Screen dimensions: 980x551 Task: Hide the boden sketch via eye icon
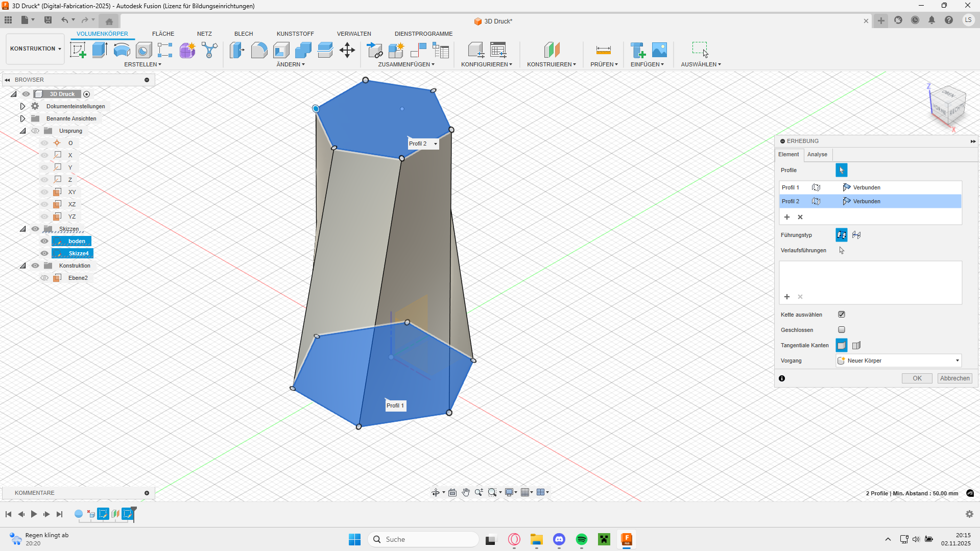click(x=44, y=241)
